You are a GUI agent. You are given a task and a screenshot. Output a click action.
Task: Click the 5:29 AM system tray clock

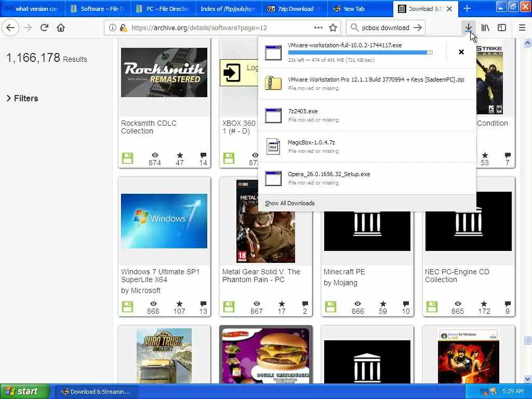tap(513, 392)
